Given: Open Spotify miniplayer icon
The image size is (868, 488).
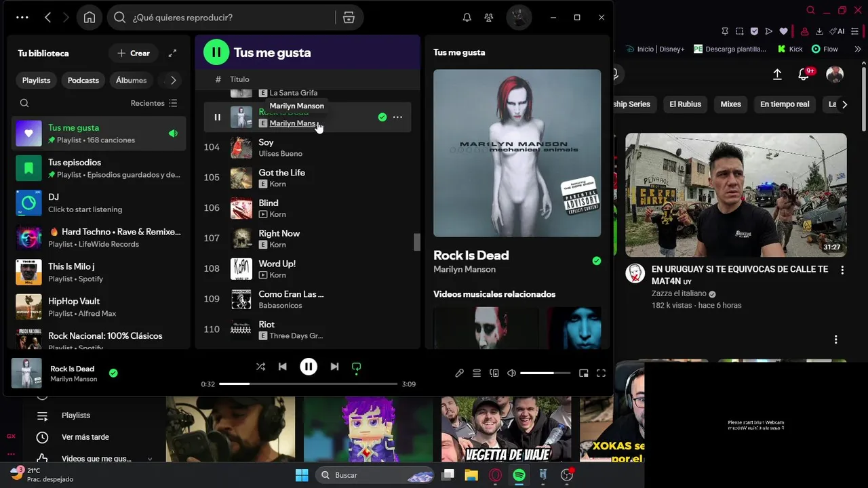Looking at the screenshot, I should point(583,373).
